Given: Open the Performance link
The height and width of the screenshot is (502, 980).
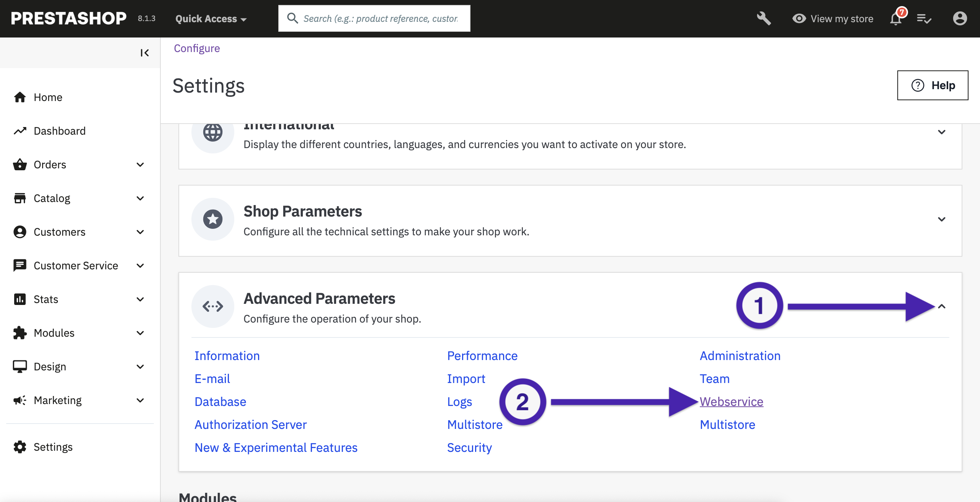Looking at the screenshot, I should click(482, 356).
